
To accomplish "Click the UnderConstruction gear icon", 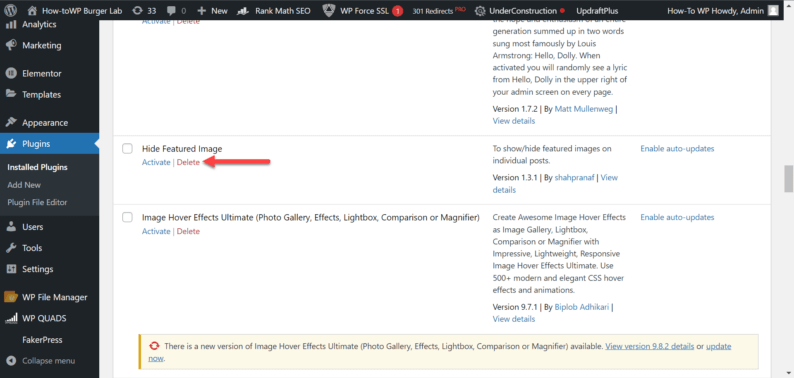I will [480, 10].
